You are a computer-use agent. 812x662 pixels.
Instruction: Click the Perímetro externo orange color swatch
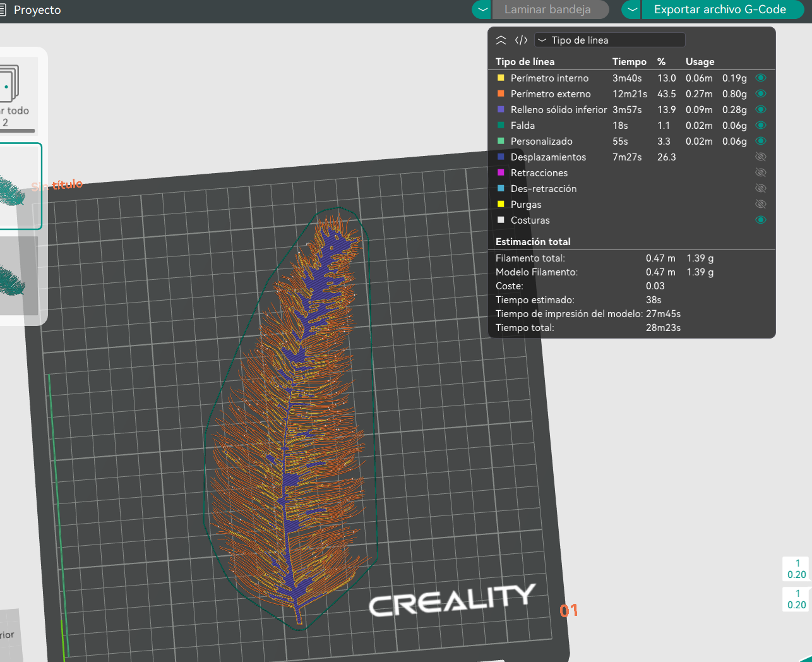click(501, 94)
